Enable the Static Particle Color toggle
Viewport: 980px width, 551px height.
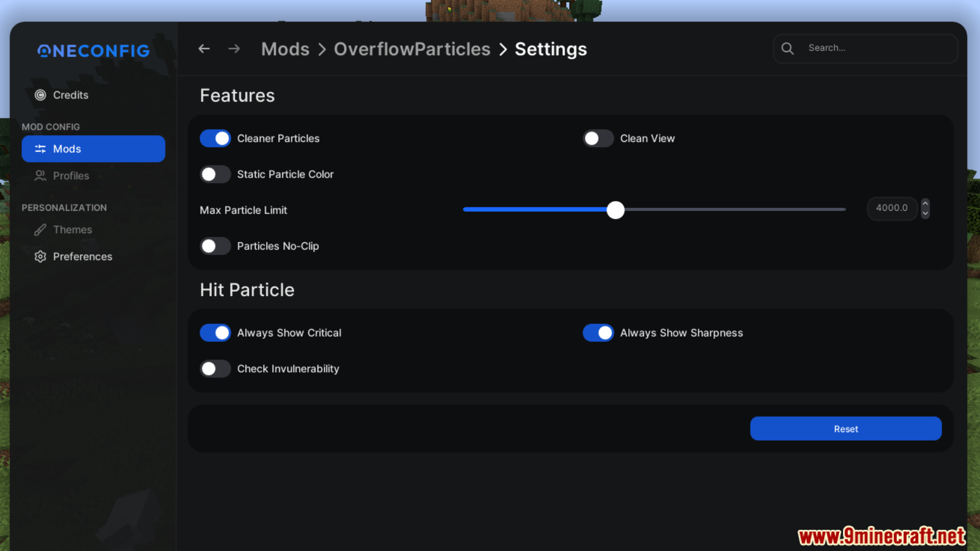(215, 174)
